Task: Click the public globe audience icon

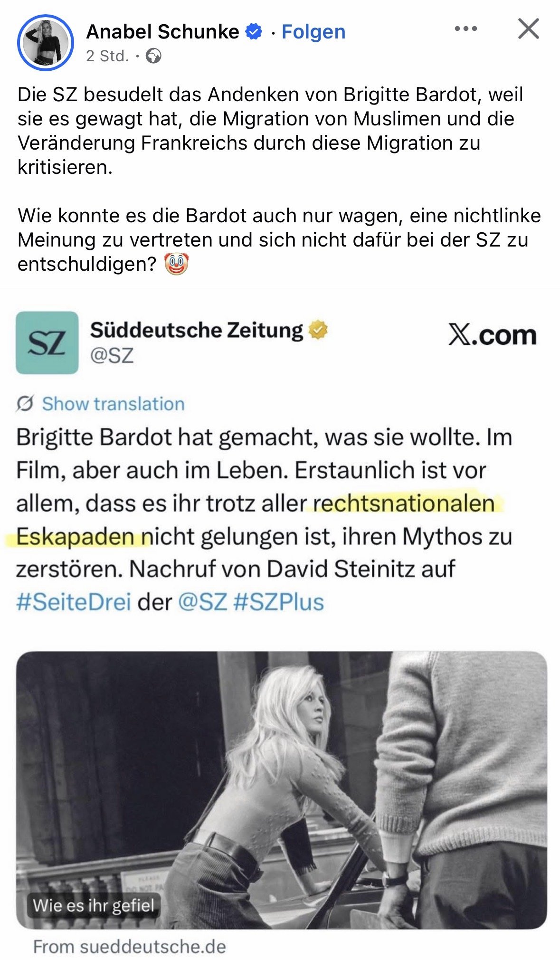Action: pyautogui.click(x=153, y=56)
